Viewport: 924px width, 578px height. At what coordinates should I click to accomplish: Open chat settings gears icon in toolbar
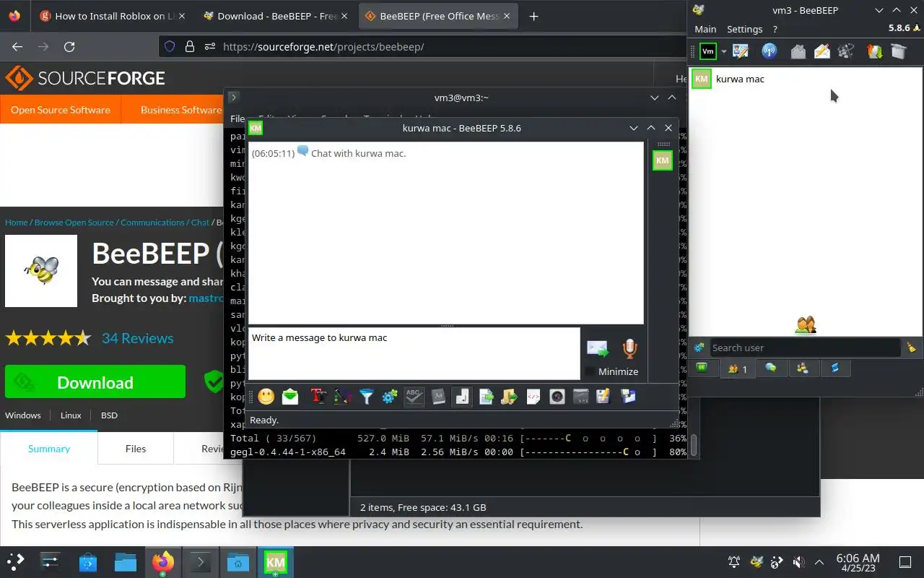tap(390, 396)
